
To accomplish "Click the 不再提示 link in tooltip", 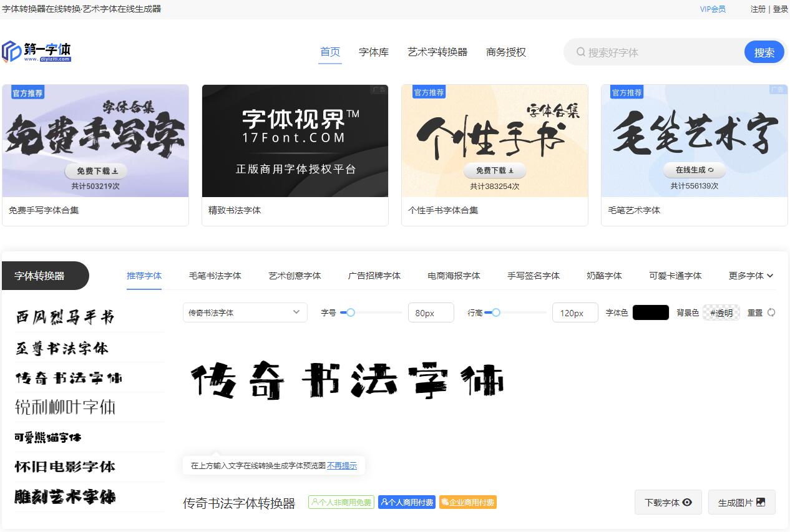I will coord(342,465).
